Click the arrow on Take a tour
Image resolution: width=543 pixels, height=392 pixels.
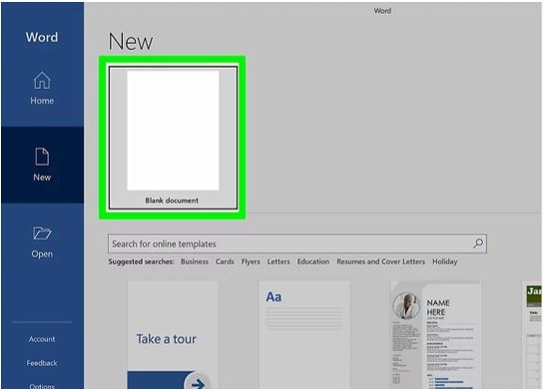[198, 383]
